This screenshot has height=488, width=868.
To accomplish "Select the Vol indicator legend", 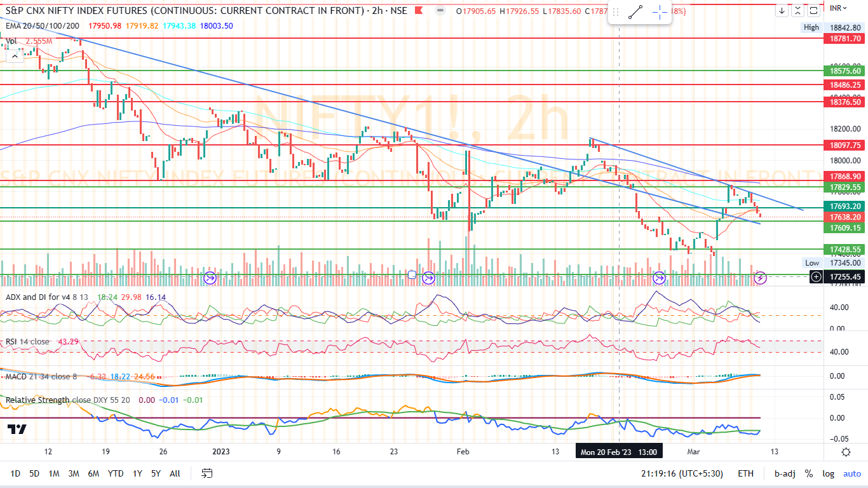I will [11, 41].
